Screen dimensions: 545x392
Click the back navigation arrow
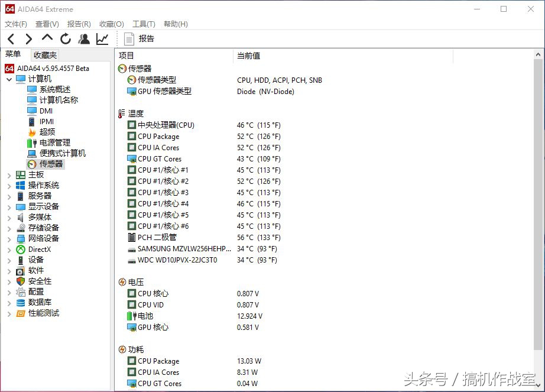pyautogui.click(x=11, y=39)
